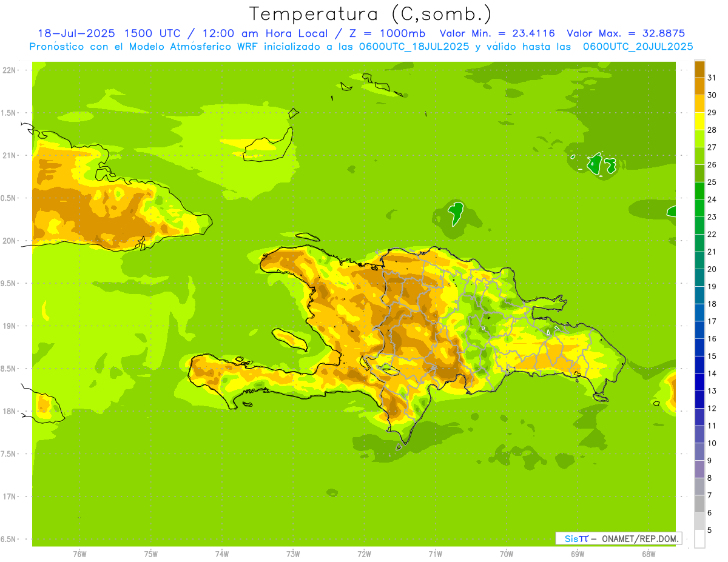The image size is (728, 562).
Task: Click the "25" label on the color scale
Action: point(712,182)
